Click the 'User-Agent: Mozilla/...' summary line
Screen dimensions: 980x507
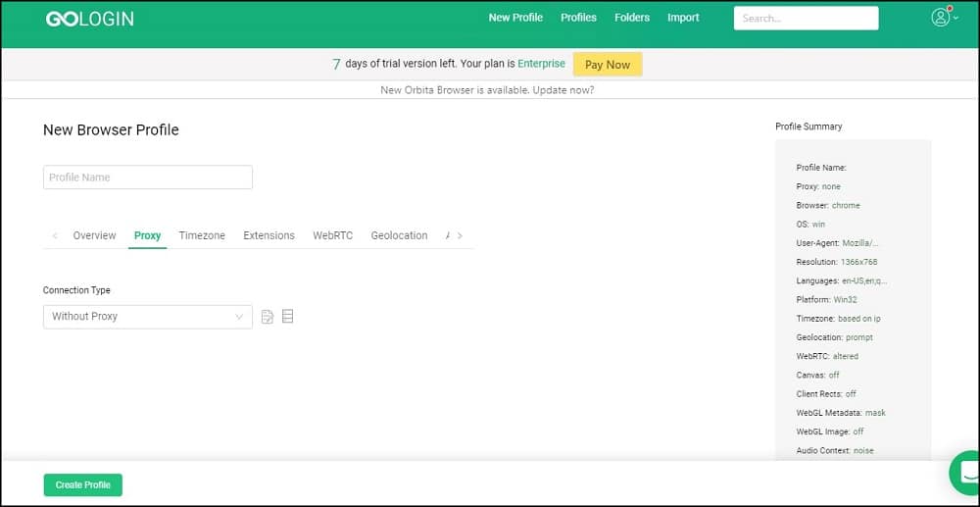coord(838,243)
